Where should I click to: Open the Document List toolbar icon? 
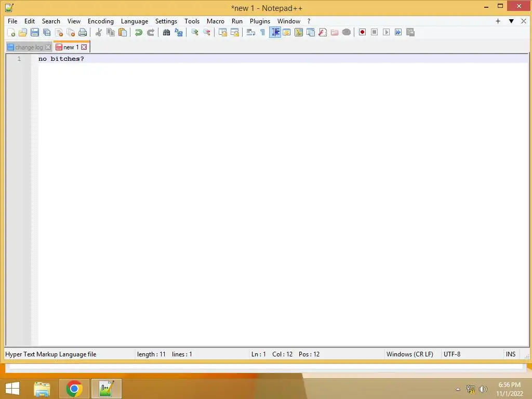tap(311, 32)
